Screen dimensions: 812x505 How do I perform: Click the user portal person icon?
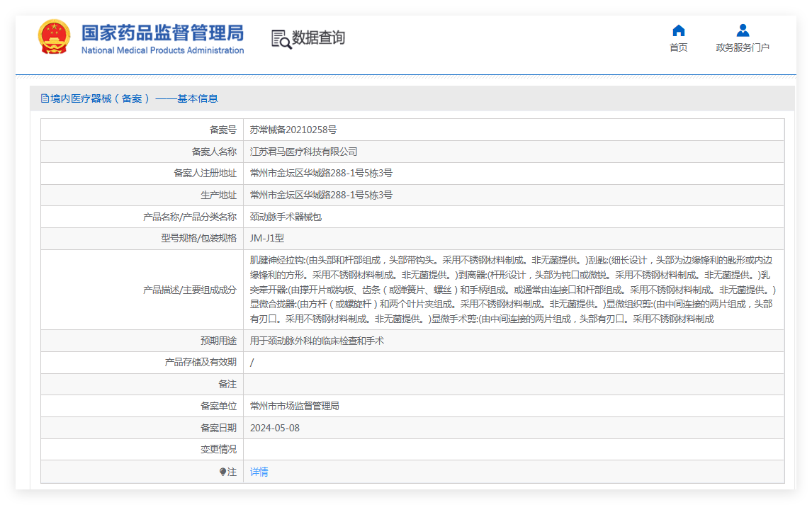743,30
